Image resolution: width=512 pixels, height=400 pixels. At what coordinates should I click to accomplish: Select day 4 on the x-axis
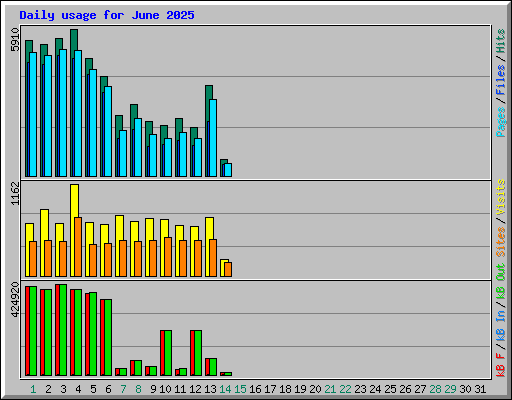(x=78, y=389)
